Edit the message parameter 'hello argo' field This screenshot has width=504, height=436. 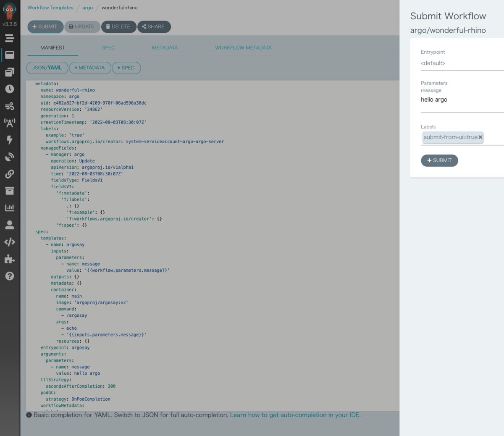(462, 103)
